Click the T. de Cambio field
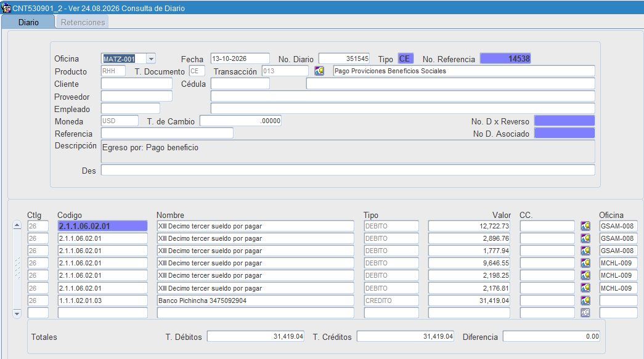Image resolution: width=644 pixels, height=359 pixels. coord(241,121)
